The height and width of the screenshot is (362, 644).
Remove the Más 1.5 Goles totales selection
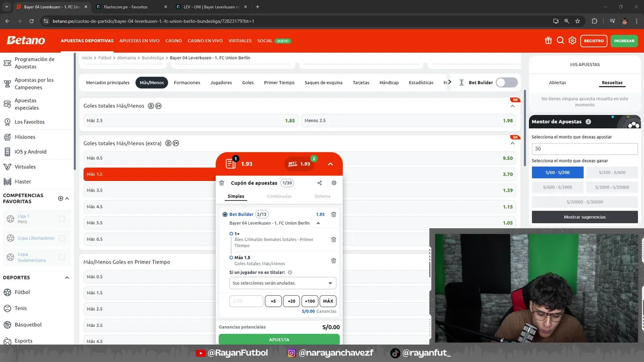pyautogui.click(x=334, y=260)
